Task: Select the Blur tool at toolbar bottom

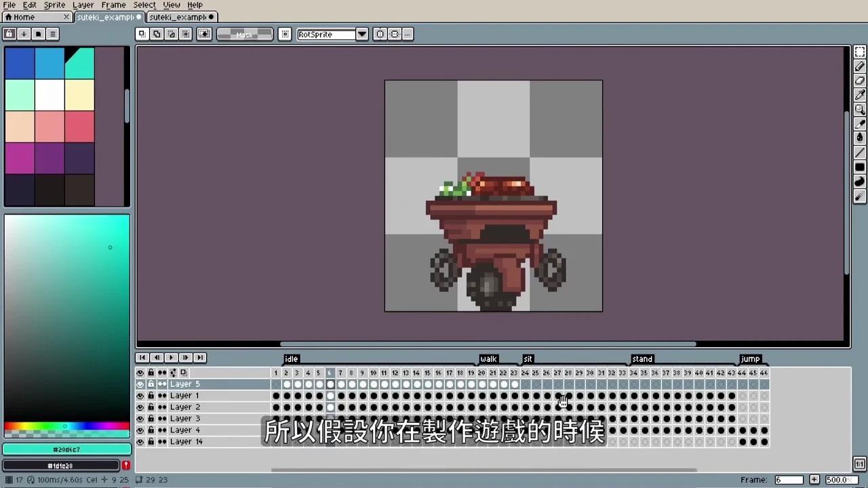Action: click(x=860, y=197)
